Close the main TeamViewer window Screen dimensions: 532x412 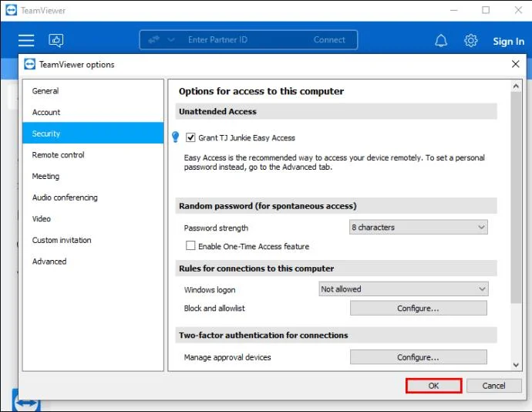click(x=518, y=10)
